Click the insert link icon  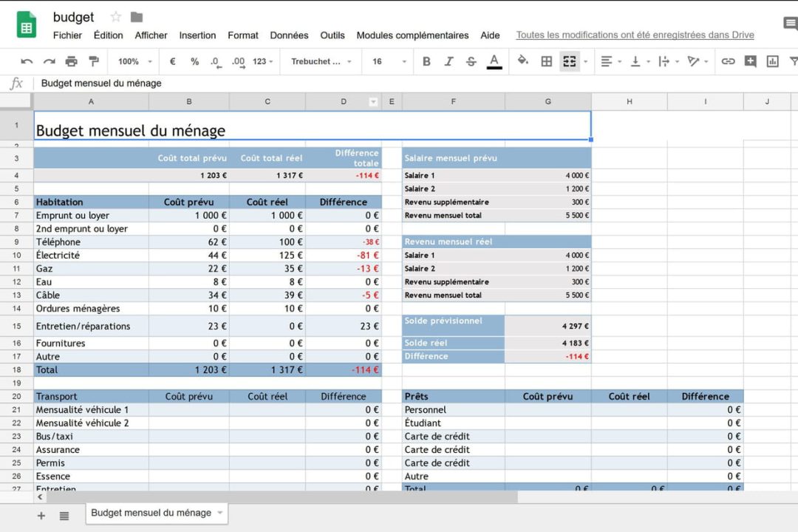click(x=728, y=61)
